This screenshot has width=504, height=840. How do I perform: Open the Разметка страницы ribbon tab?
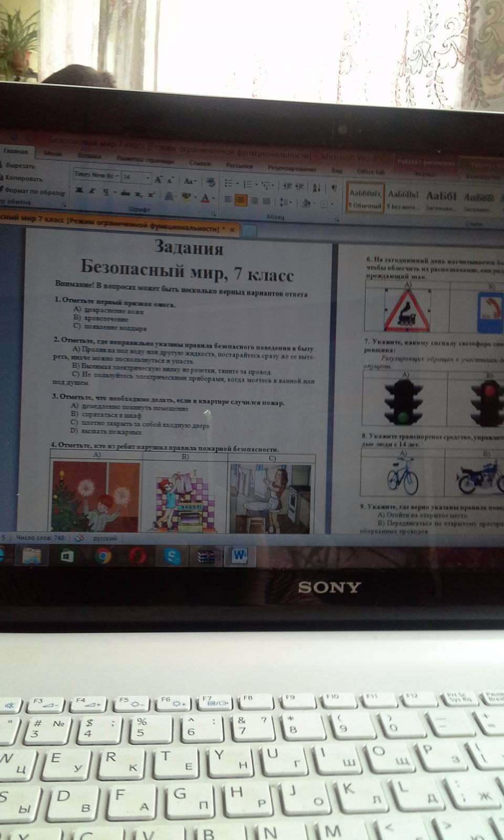145,160
